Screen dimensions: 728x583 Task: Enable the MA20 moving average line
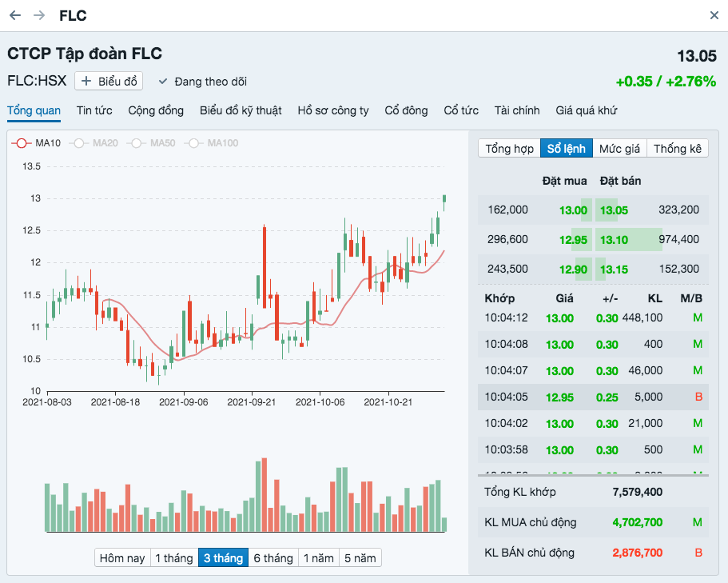point(93,143)
